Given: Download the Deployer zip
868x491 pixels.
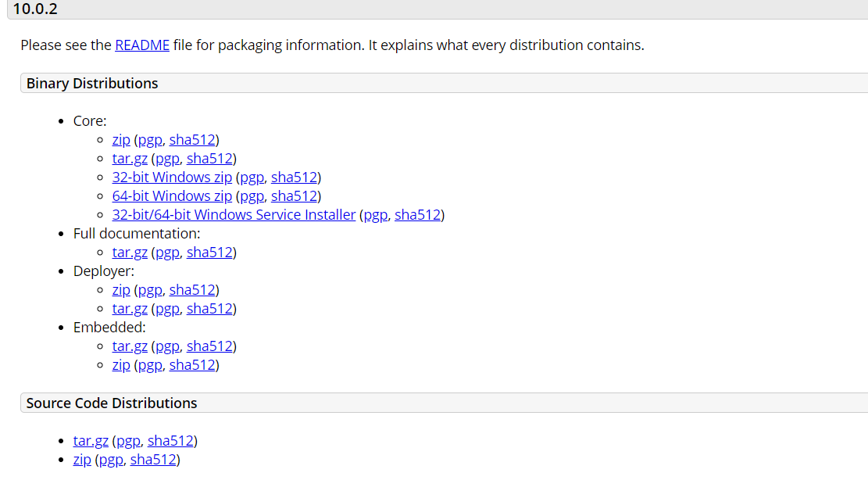Looking at the screenshot, I should tap(121, 290).
